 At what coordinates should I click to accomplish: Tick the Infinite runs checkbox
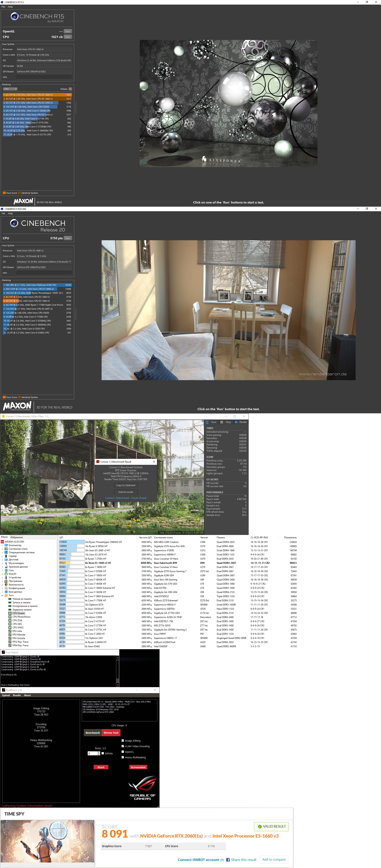pyautogui.click(x=103, y=753)
